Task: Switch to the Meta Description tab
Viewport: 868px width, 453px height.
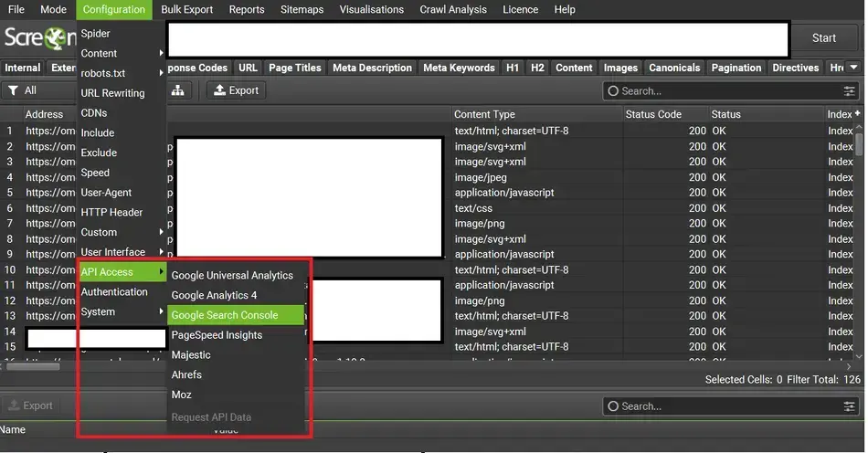Action: [372, 68]
